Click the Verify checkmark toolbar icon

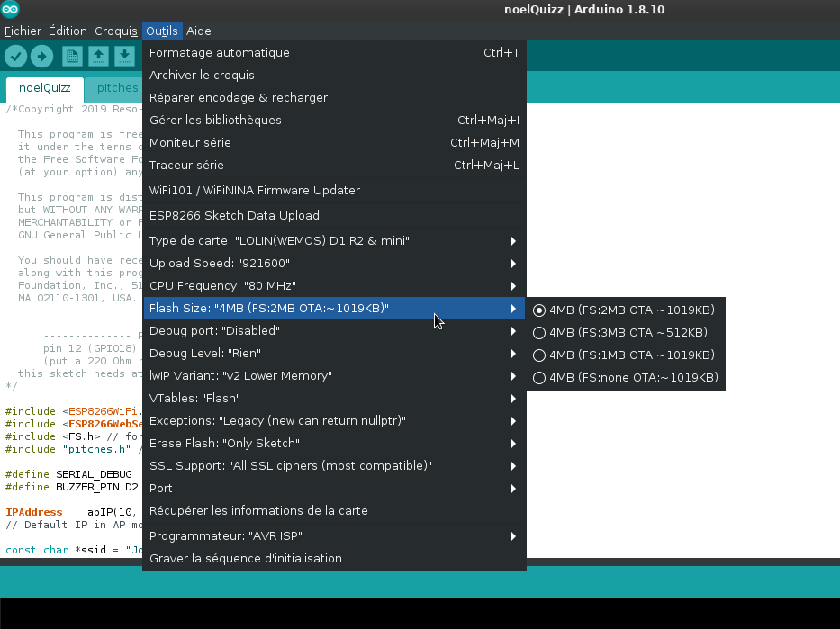[15, 56]
